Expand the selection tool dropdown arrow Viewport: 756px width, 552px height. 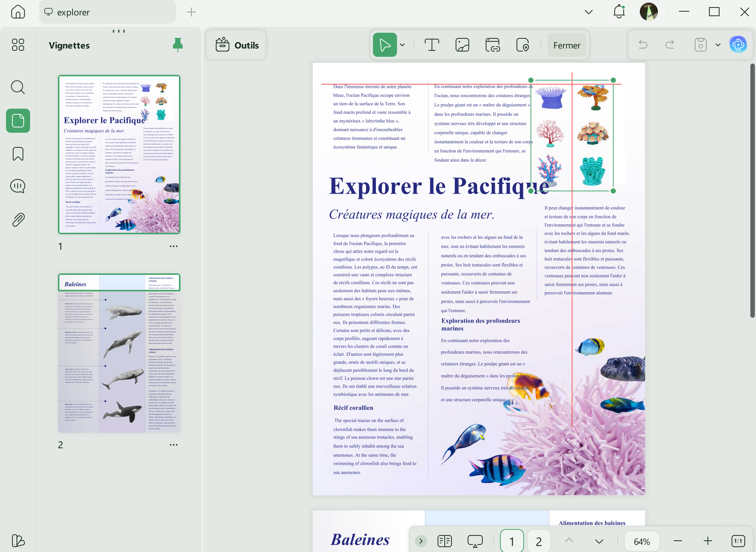[x=402, y=45]
